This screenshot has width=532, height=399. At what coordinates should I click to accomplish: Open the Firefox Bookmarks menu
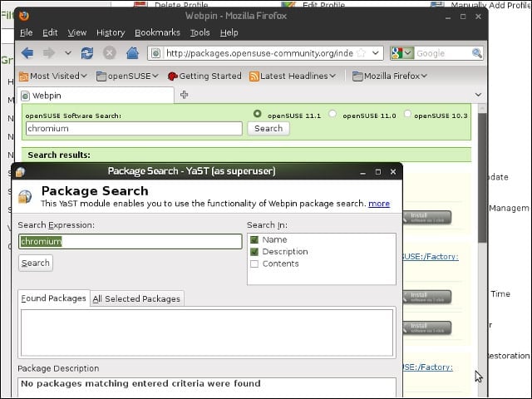pos(157,32)
